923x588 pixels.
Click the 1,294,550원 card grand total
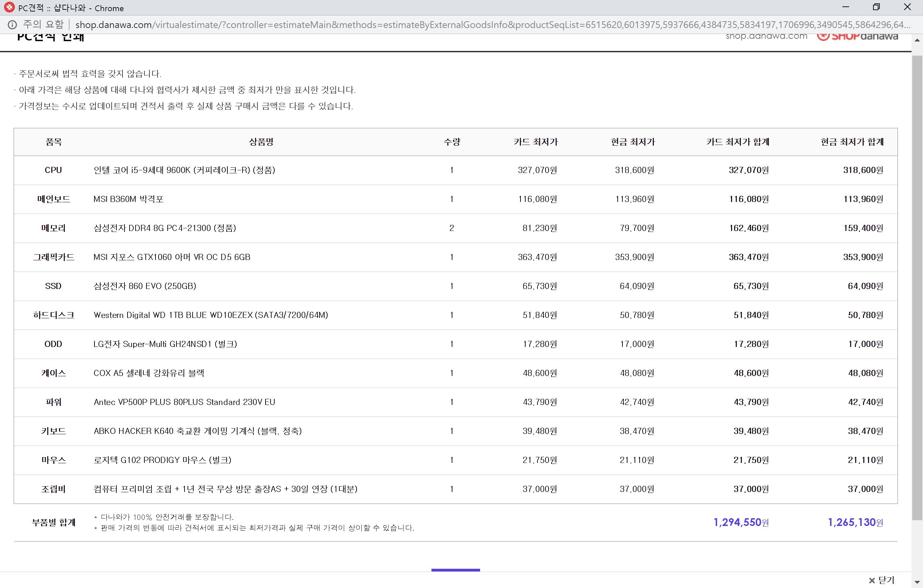point(741,523)
